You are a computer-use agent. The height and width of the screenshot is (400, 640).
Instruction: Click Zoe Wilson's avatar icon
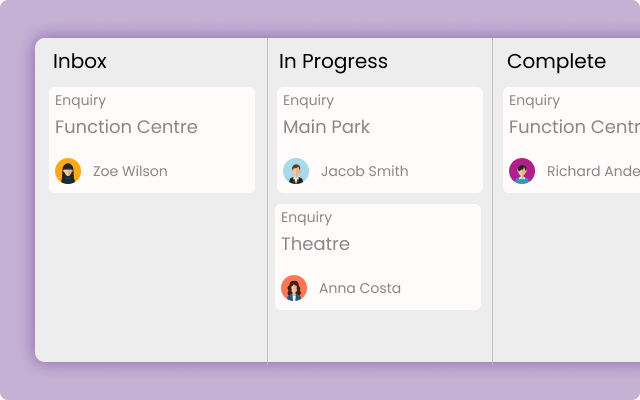(68, 171)
